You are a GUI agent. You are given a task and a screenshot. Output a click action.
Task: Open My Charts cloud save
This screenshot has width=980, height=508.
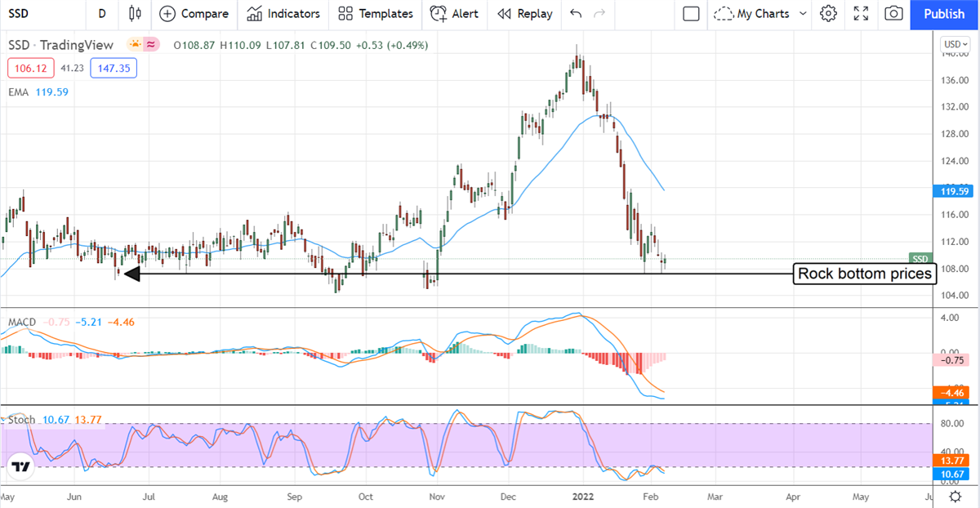pos(751,13)
